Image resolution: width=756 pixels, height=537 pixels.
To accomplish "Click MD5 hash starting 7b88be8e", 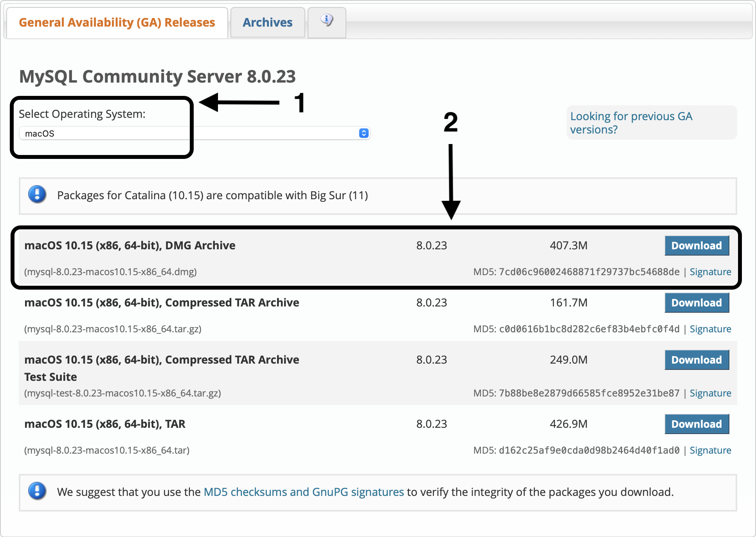I will (x=589, y=393).
